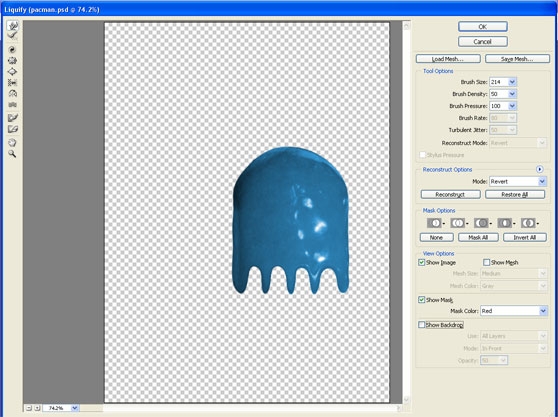The height and width of the screenshot is (417, 558).
Task: Zoom out with the minus button
Action: (29, 408)
